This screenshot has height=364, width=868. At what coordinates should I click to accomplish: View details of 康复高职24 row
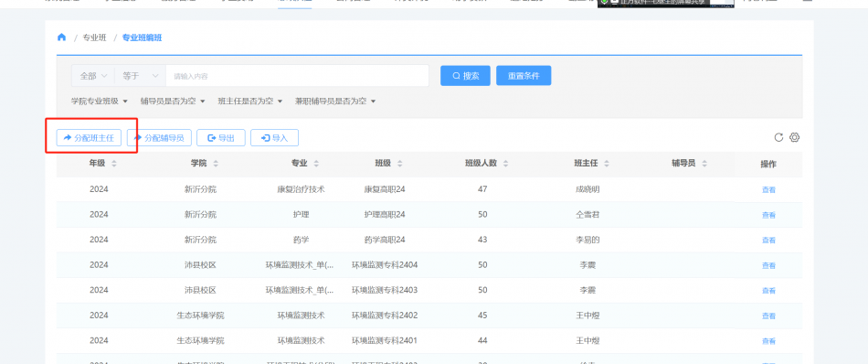pyautogui.click(x=768, y=190)
